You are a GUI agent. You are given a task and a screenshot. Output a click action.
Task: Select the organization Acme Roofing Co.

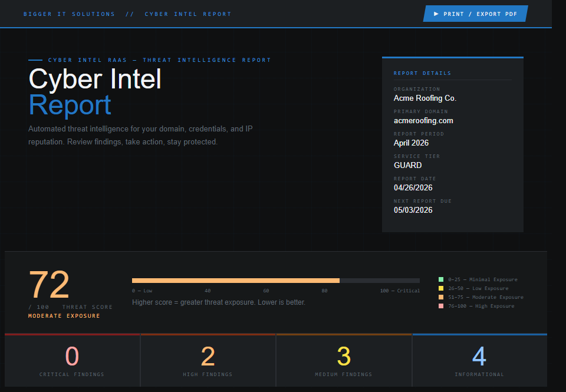pyautogui.click(x=425, y=98)
